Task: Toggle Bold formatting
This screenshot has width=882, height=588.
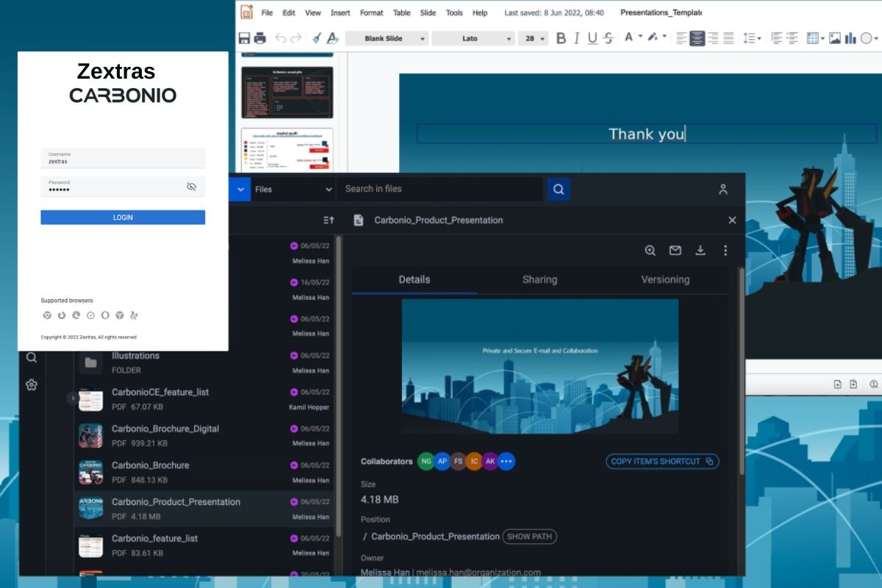Action: (x=561, y=38)
